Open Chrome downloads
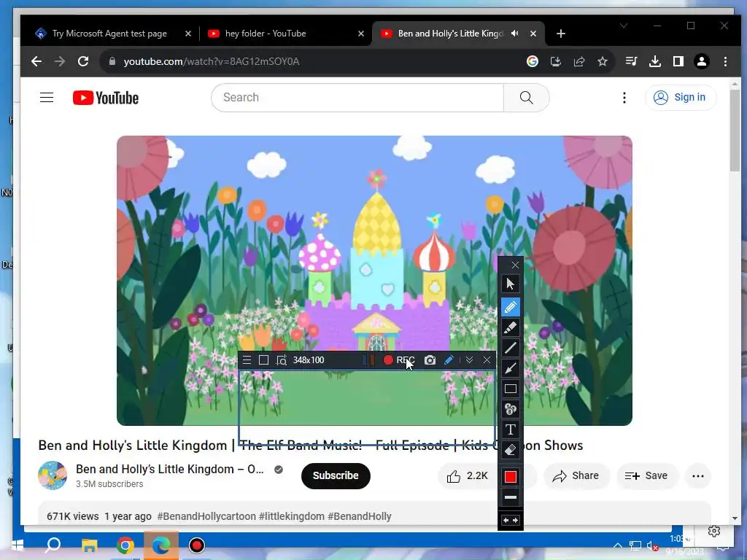747x560 pixels. click(655, 61)
